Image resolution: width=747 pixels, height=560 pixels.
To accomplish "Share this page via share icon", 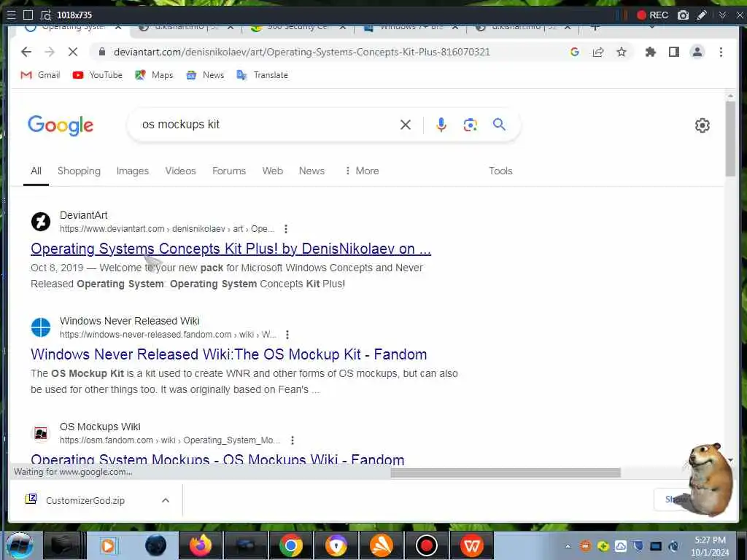I will click(x=598, y=52).
